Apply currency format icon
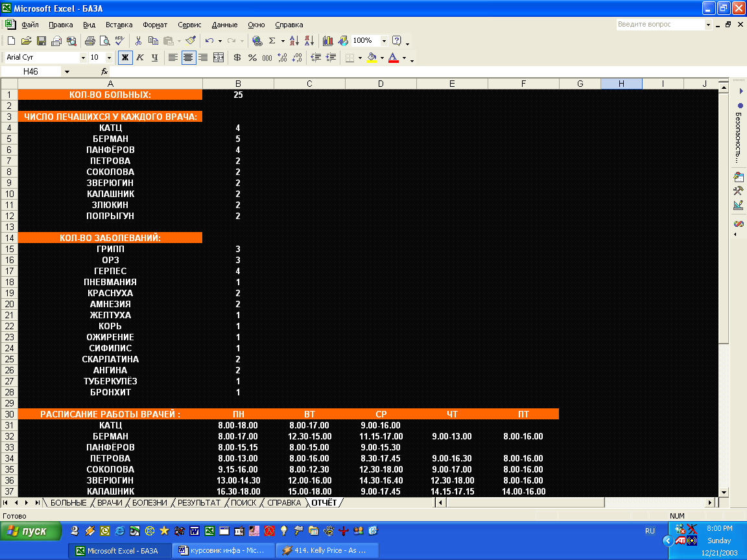This screenshot has height=560, width=747. click(x=237, y=58)
